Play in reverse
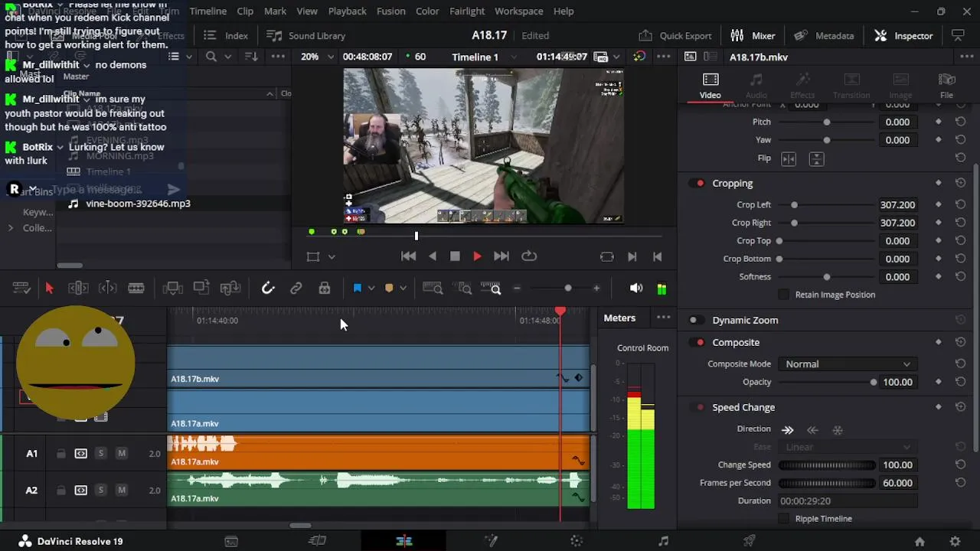The image size is (980, 551). pos(433,256)
